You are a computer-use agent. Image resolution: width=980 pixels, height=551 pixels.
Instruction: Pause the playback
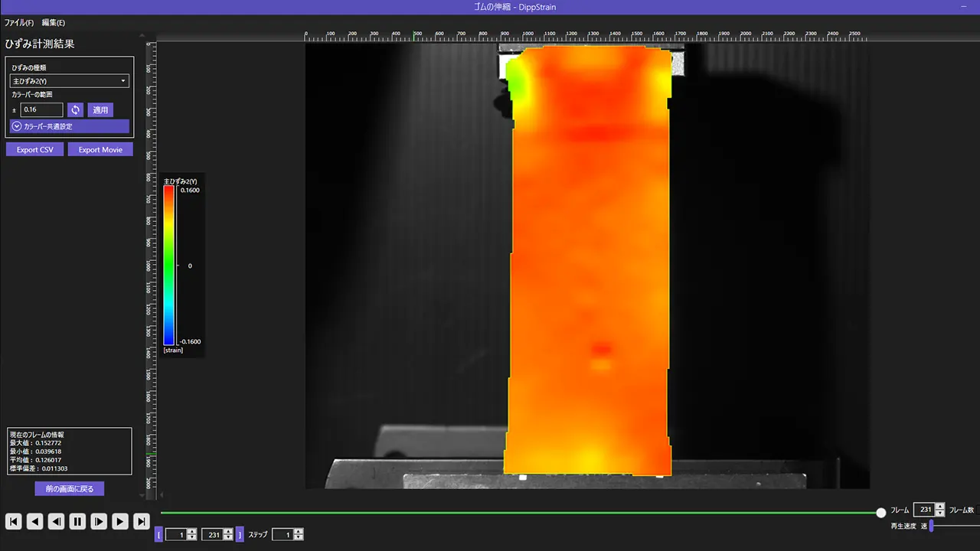(x=77, y=521)
